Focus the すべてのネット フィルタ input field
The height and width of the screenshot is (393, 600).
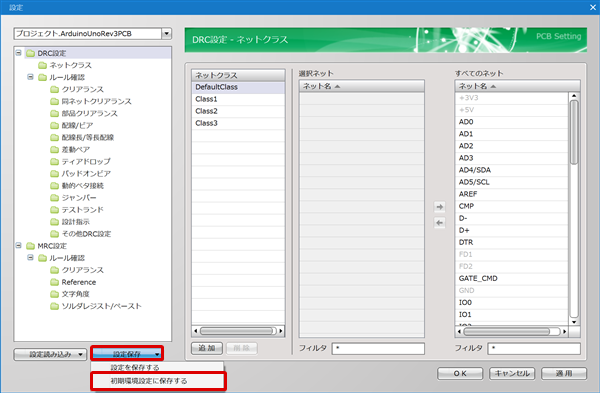click(534, 349)
